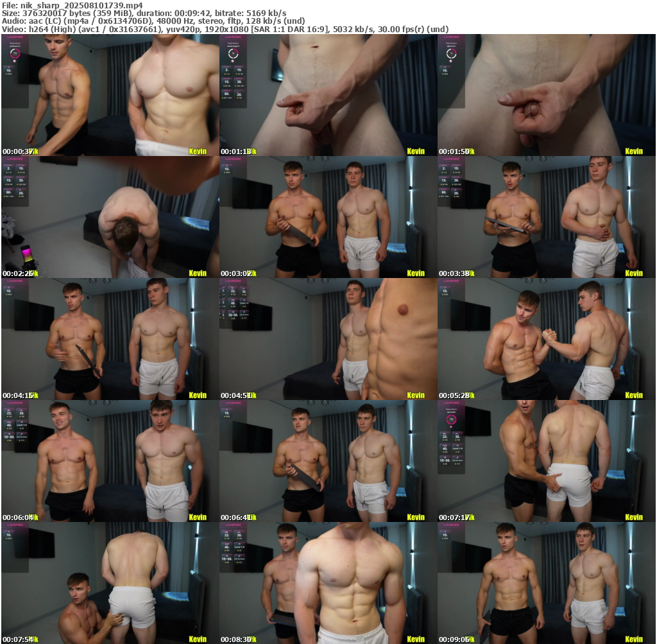The width and height of the screenshot is (657, 644).
Task: Pick the thumbnail frame at 00:05:28
Action: coord(547,339)
